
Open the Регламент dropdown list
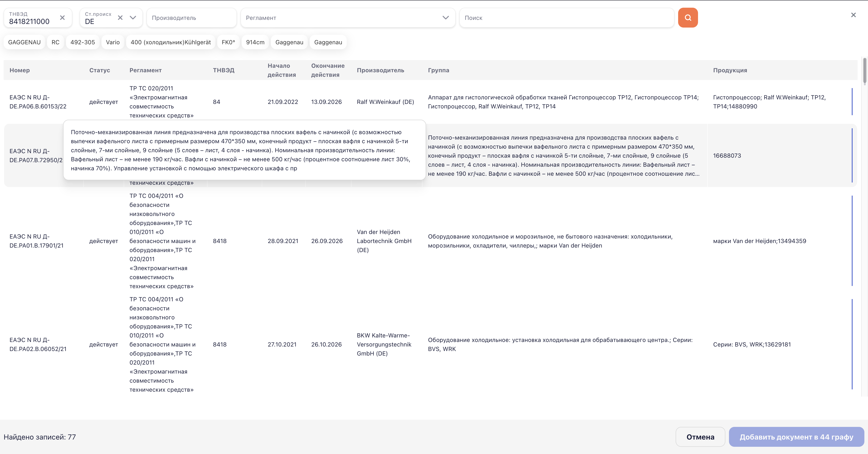(446, 18)
